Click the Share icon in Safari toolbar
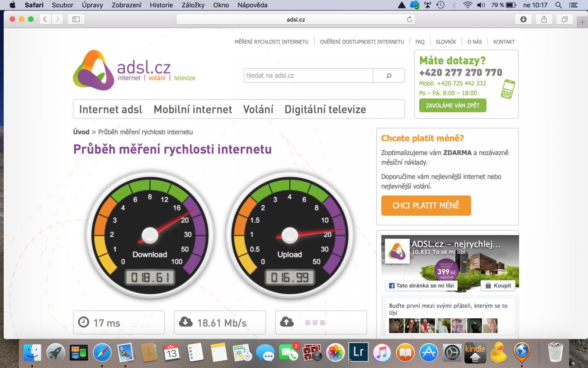Viewport: 588px width, 368px height. pyautogui.click(x=544, y=20)
